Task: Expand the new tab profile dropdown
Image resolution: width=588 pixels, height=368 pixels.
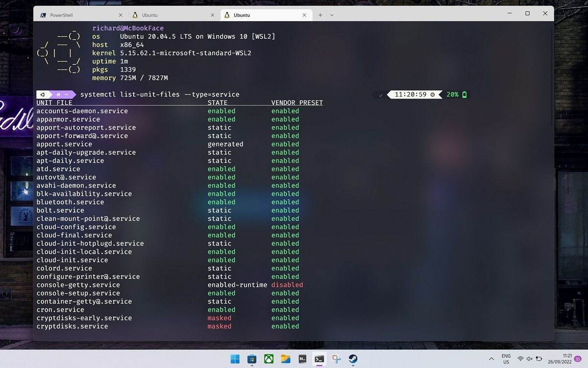Action: [x=332, y=15]
